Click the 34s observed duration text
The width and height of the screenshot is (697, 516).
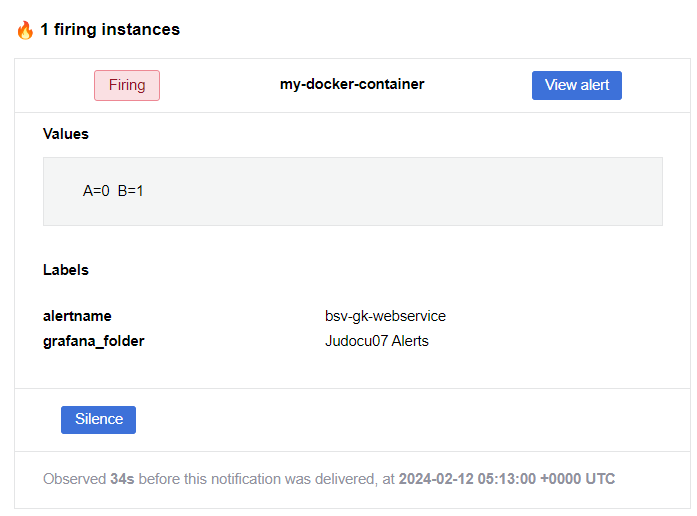(122, 479)
